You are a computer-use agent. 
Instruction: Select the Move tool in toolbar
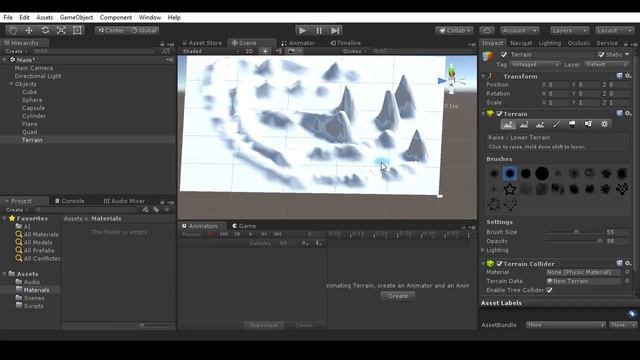click(x=29, y=30)
